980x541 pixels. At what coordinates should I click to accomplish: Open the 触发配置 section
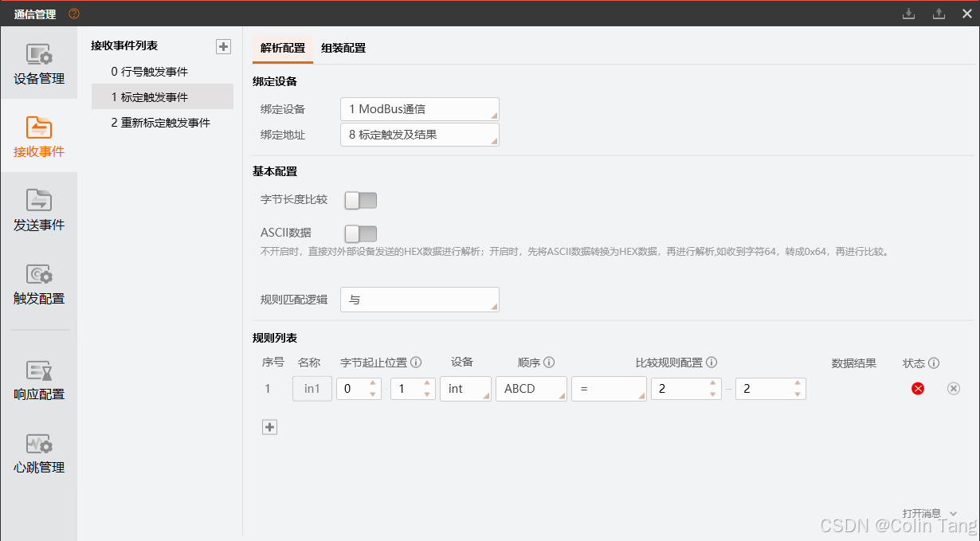click(38, 285)
